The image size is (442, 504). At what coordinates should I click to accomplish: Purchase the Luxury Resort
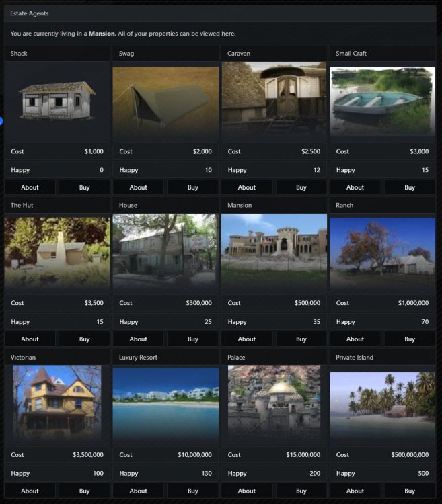click(x=192, y=491)
